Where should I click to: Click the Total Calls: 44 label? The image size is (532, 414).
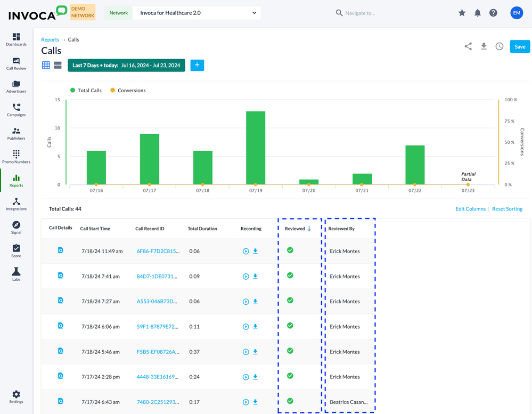pos(65,209)
